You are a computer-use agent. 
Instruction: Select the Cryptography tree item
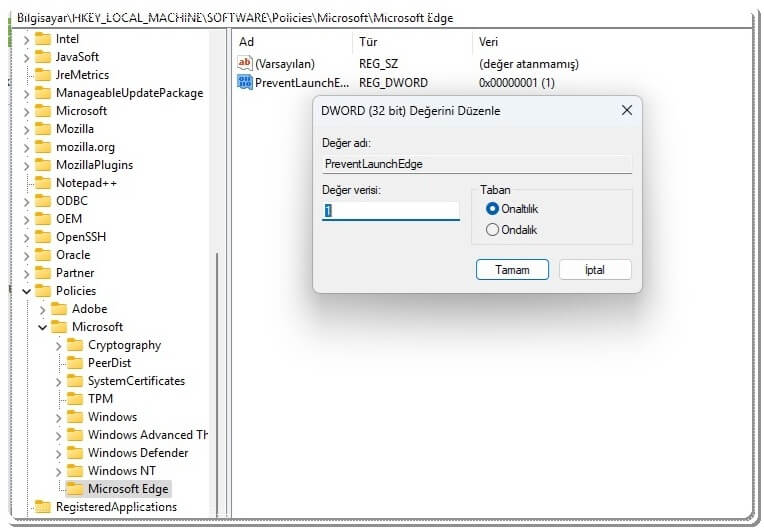pyautogui.click(x=124, y=345)
